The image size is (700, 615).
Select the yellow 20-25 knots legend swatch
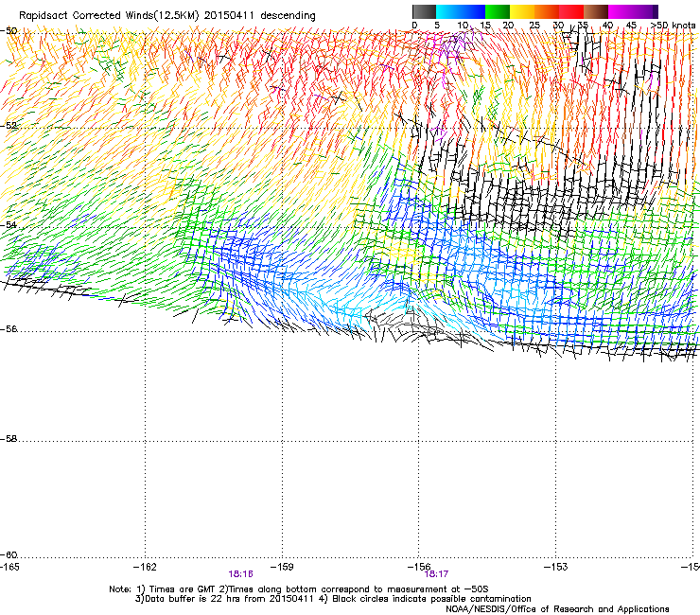tap(522, 11)
